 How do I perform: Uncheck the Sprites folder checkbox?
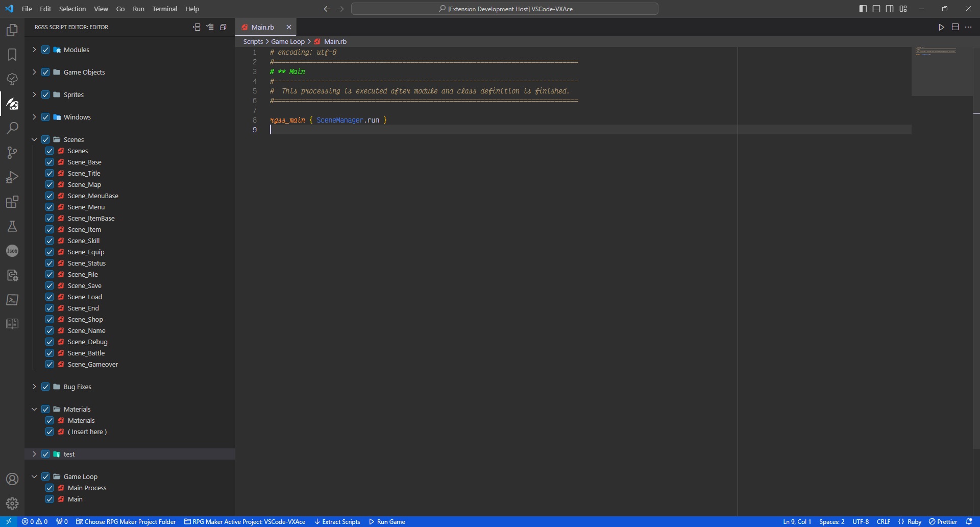click(45, 94)
